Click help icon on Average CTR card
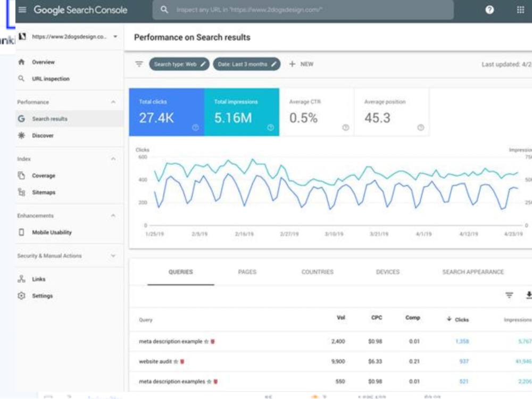This screenshot has width=532, height=399. point(345,128)
